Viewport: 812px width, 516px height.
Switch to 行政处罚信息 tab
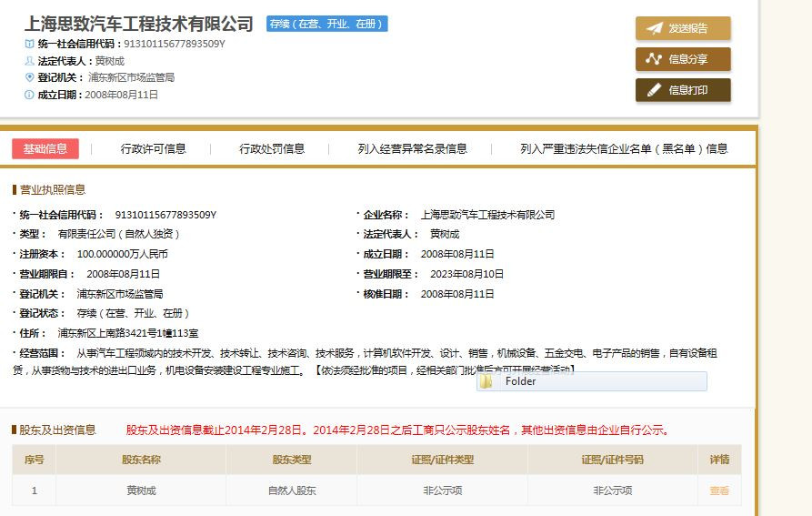[x=272, y=149]
